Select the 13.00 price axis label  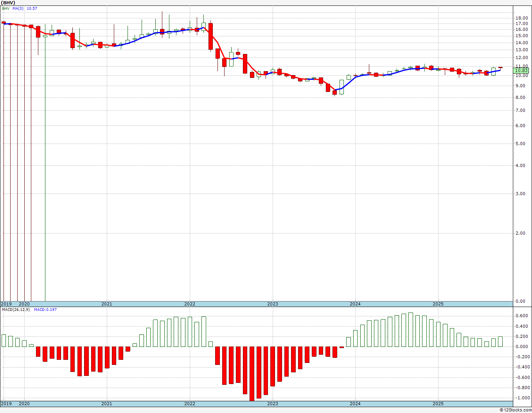pyautogui.click(x=521, y=50)
